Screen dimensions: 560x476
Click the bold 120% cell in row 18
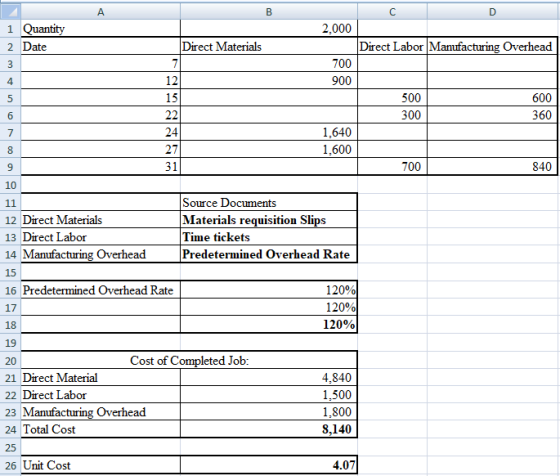pyautogui.click(x=269, y=325)
